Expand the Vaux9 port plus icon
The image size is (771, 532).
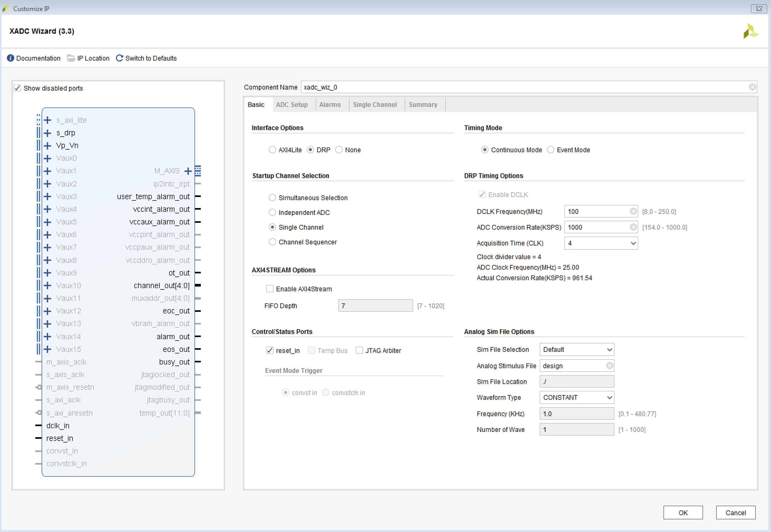(48, 273)
